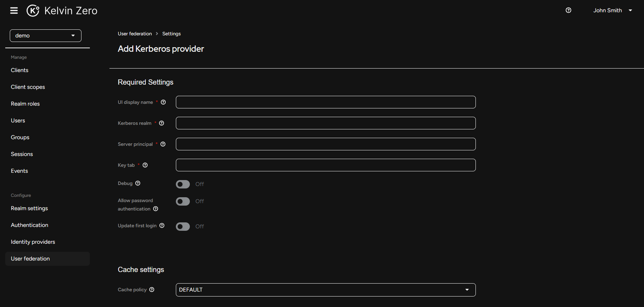Click User federation breadcrumb link
The height and width of the screenshot is (307, 644).
135,34
